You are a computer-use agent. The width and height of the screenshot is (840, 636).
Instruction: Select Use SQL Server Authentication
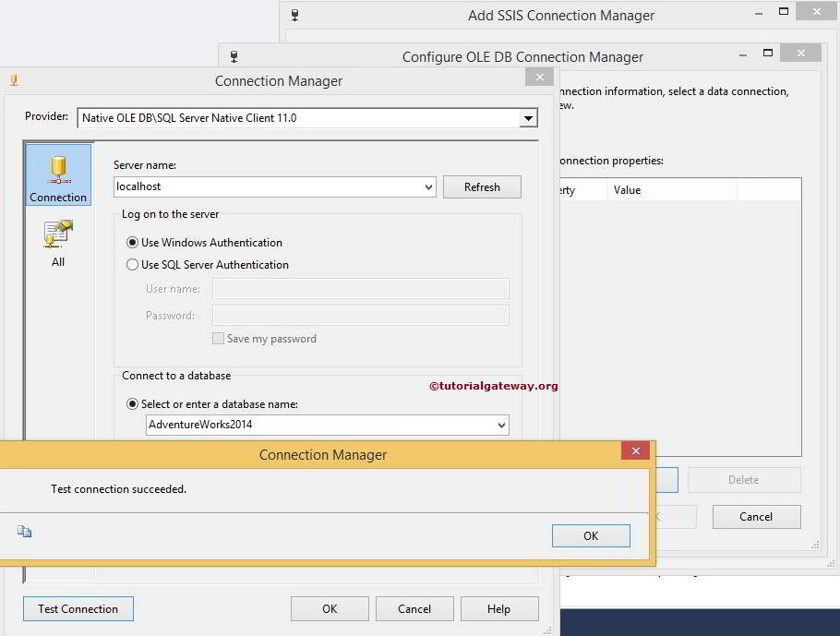[132, 264]
